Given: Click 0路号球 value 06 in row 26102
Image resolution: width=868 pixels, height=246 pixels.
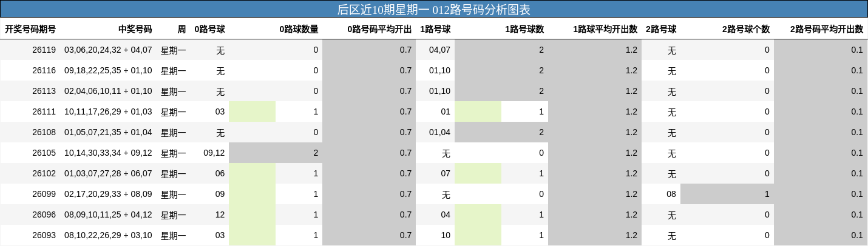Looking at the screenshot, I should click(x=220, y=173).
